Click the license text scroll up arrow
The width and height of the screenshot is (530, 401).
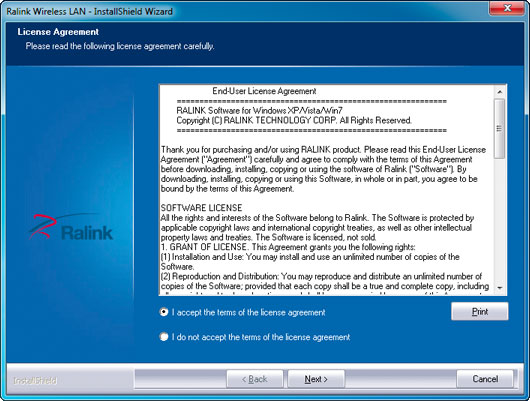click(x=500, y=92)
